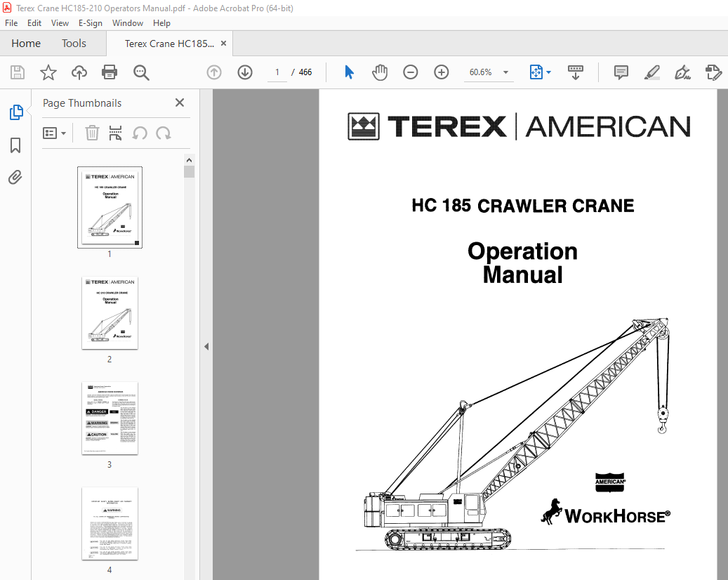The image size is (728, 580).
Task: Rotate page counterclockwise
Action: coord(140,133)
